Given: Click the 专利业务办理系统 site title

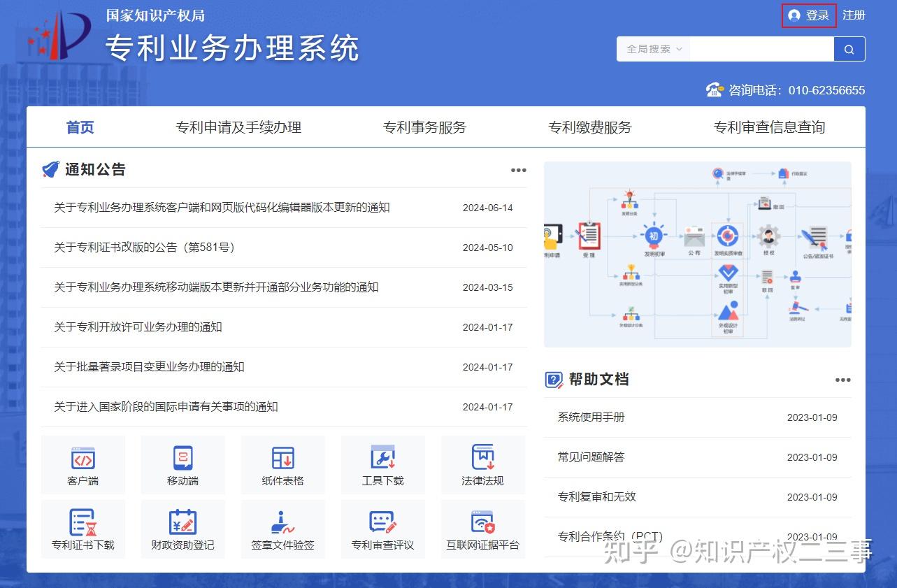Looking at the screenshot, I should (232, 48).
